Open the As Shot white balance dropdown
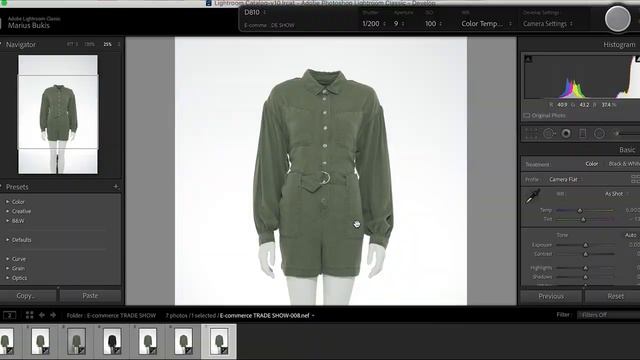Image resolution: width=640 pixels, height=360 pixels. 616,194
